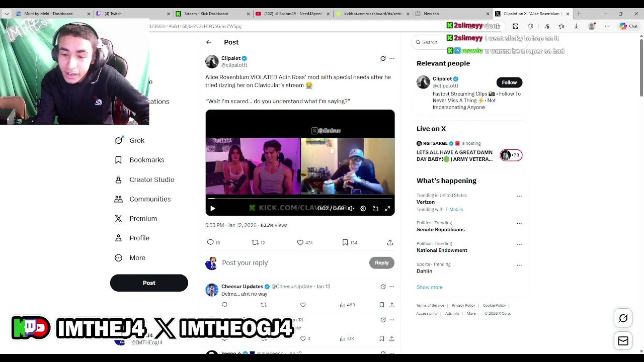
Task: Toggle picture-in-picture on the video
Action: point(375,208)
